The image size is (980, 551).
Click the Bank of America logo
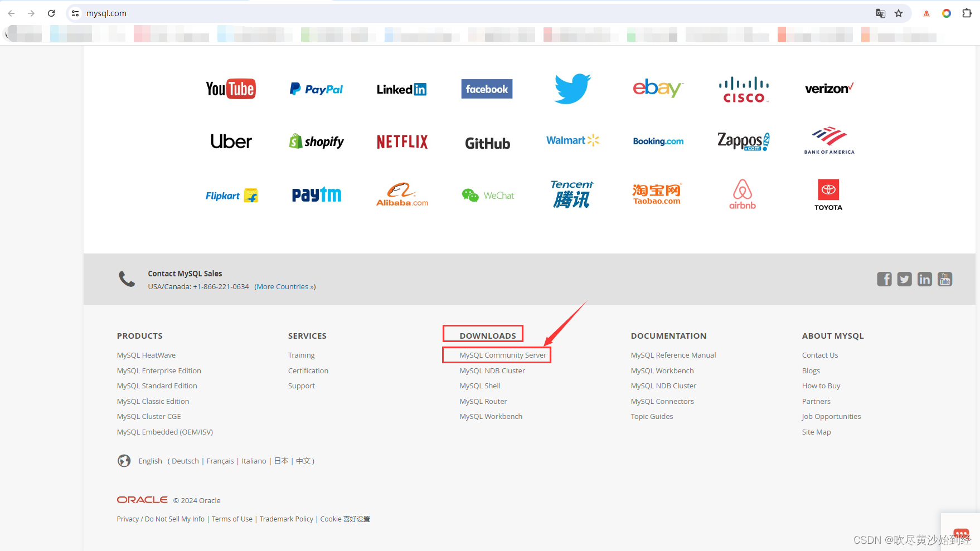[829, 140]
